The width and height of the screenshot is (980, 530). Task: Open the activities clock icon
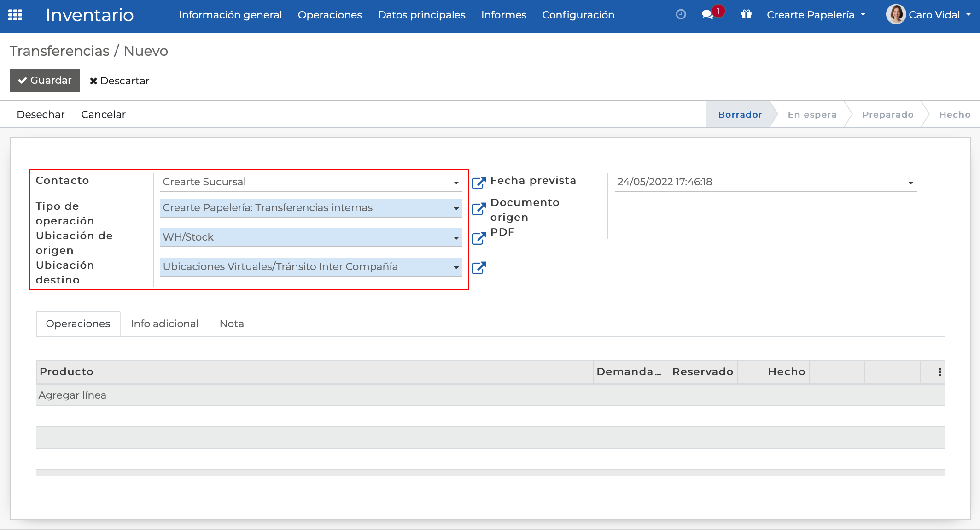(681, 14)
